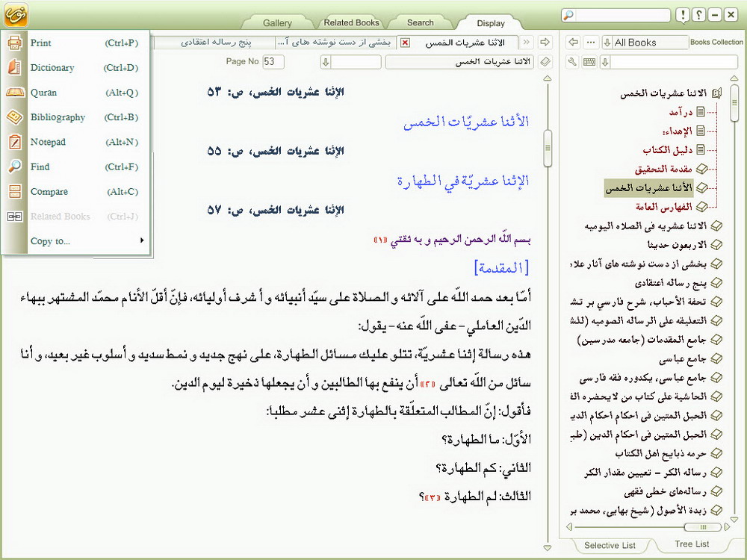Click the right arrow beside document tabs
747x560 pixels.
545,43
